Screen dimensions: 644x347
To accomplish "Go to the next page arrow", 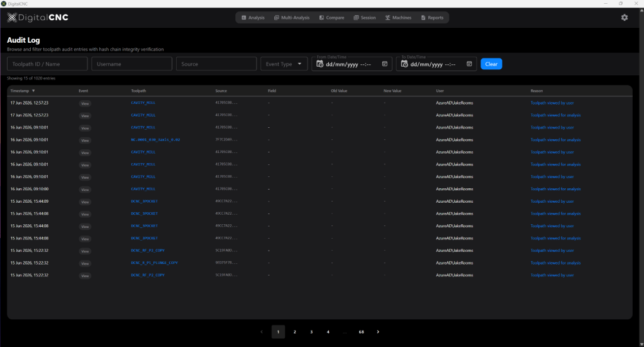I will click(378, 332).
